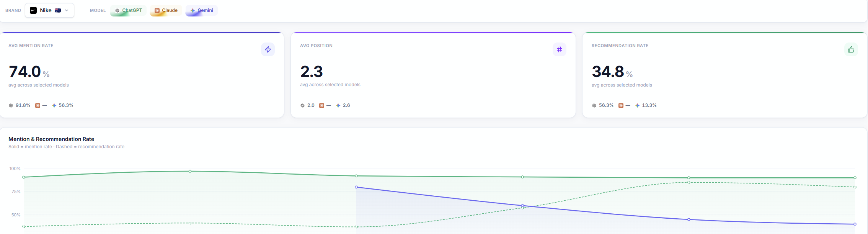
Task: Click the RECOMMENDATION RATE label
Action: pos(620,46)
